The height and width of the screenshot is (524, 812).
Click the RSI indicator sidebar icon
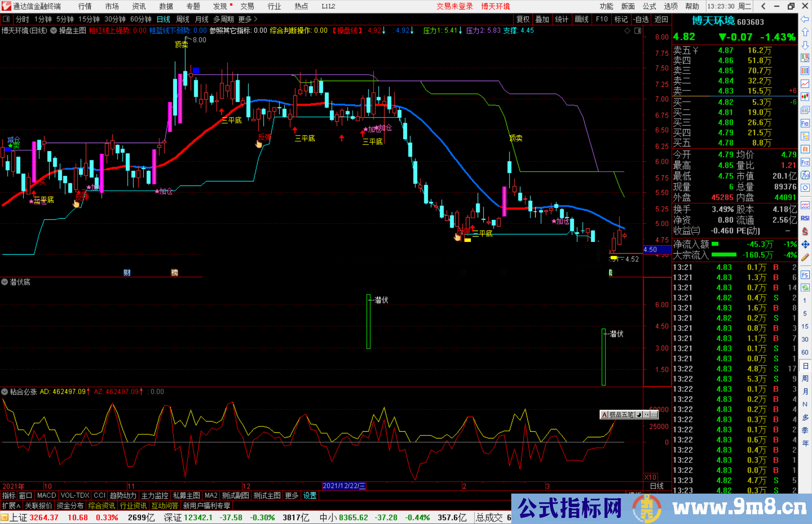point(805,218)
